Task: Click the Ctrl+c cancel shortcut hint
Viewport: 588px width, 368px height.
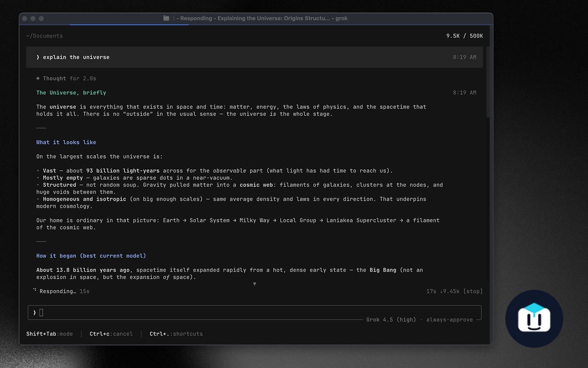Action: click(111, 334)
